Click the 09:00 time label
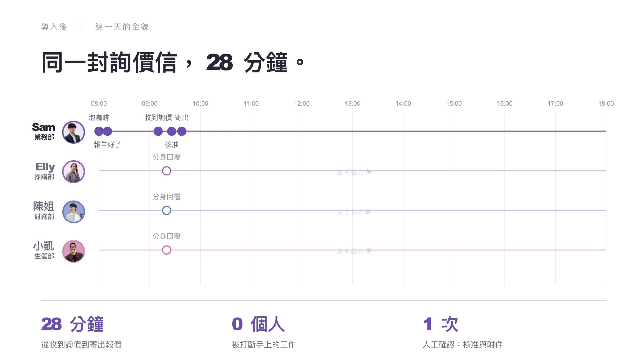644x362 pixels. 149,104
